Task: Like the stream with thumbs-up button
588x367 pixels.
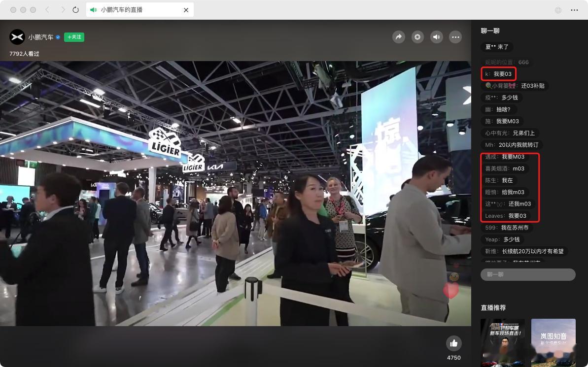Action: (x=454, y=343)
